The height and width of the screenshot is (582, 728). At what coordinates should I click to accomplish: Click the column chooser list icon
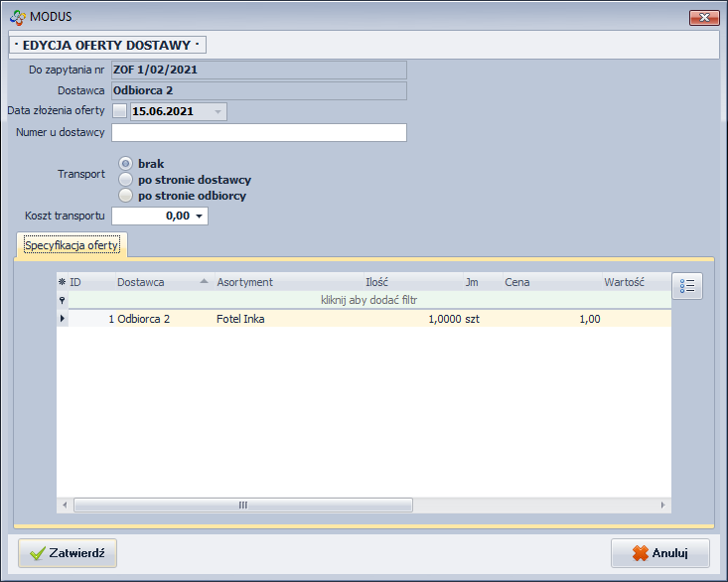coord(687,286)
